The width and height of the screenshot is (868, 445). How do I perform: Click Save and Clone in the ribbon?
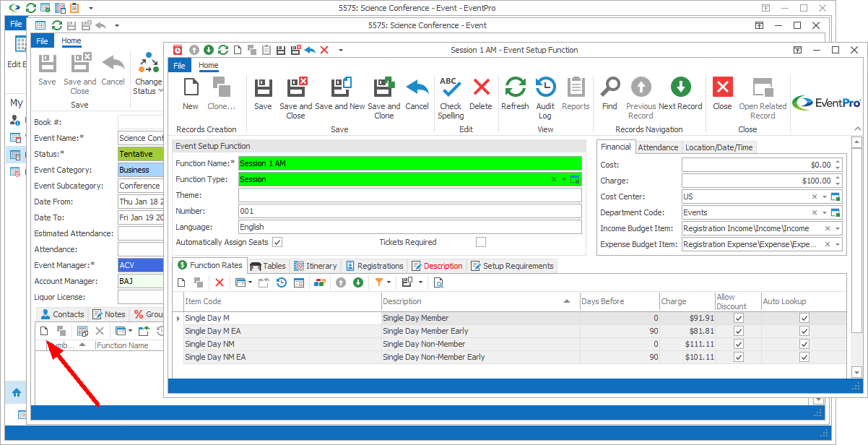click(x=384, y=98)
